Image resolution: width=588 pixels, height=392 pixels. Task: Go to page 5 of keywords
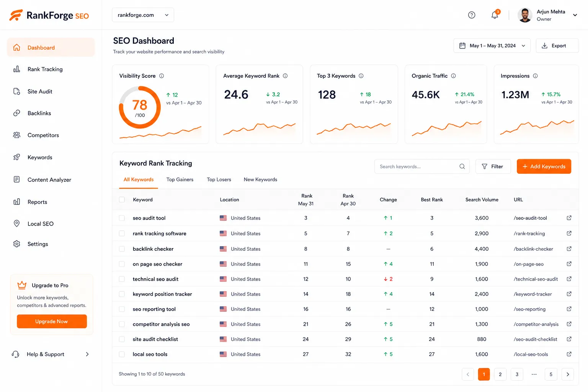pos(551,374)
